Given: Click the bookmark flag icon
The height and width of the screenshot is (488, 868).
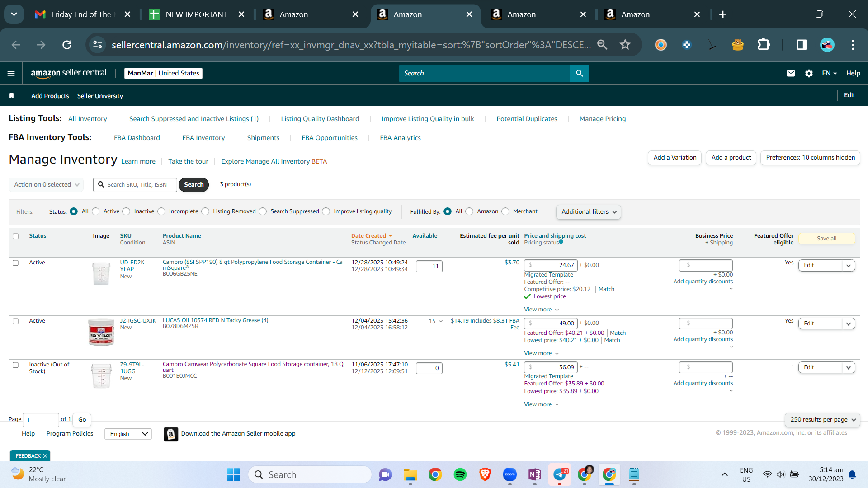Looking at the screenshot, I should coord(12,96).
